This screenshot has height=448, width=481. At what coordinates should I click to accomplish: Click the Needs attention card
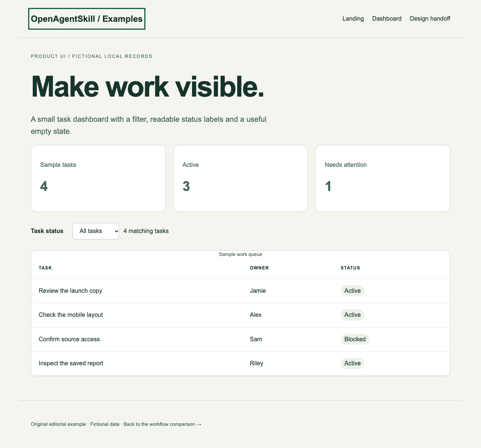point(383,179)
